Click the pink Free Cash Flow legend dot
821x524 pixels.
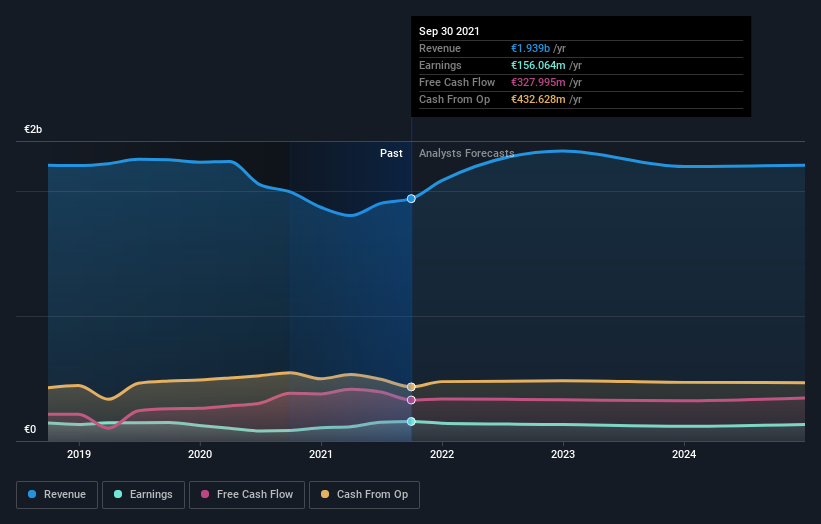point(205,494)
